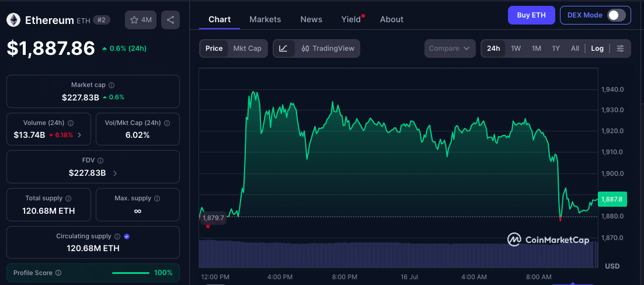This screenshot has width=644, height=285.
Task: Click the infinity Max. supply value
Action: point(138,211)
